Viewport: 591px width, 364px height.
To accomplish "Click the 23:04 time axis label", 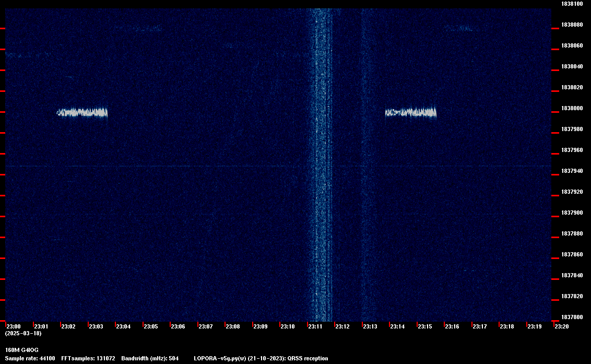I will [x=123, y=326].
